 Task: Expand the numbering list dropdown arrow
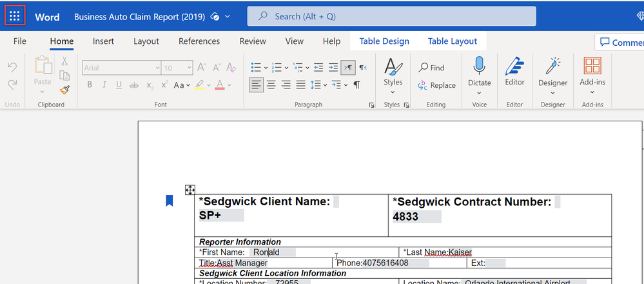tap(286, 68)
